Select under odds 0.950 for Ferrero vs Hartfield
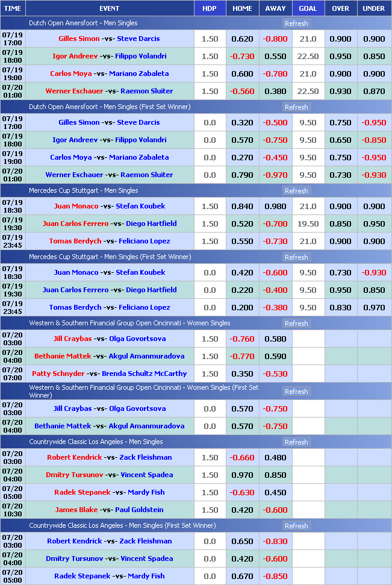The height and width of the screenshot is (585, 392). (x=374, y=224)
